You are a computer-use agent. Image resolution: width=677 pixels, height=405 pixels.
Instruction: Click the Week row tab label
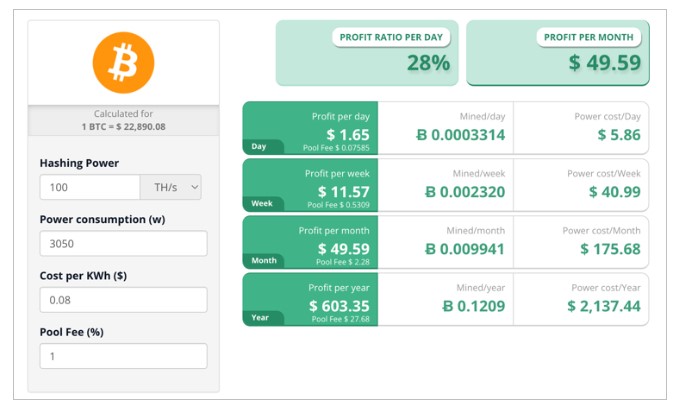pyautogui.click(x=262, y=203)
